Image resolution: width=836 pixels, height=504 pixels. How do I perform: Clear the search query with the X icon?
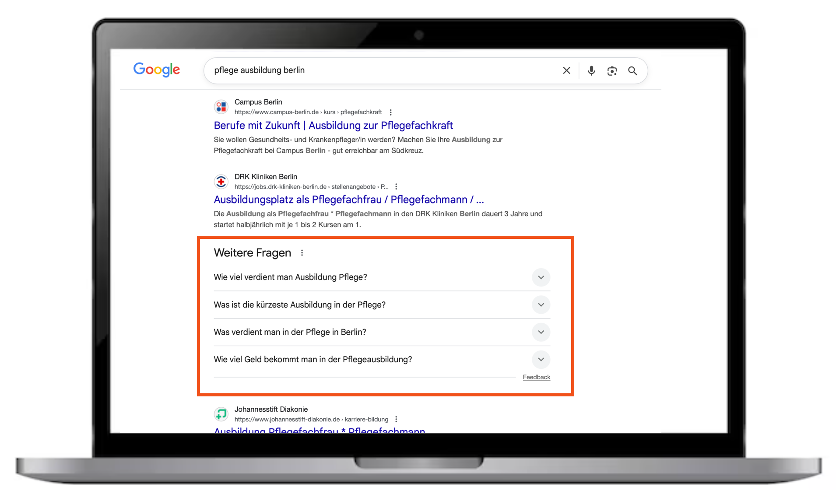566,70
